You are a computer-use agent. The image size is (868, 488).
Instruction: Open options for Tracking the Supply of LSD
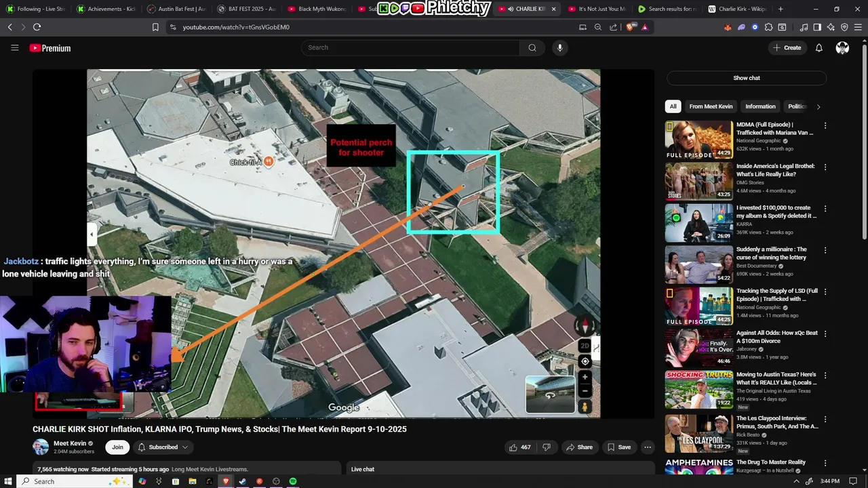tap(825, 291)
